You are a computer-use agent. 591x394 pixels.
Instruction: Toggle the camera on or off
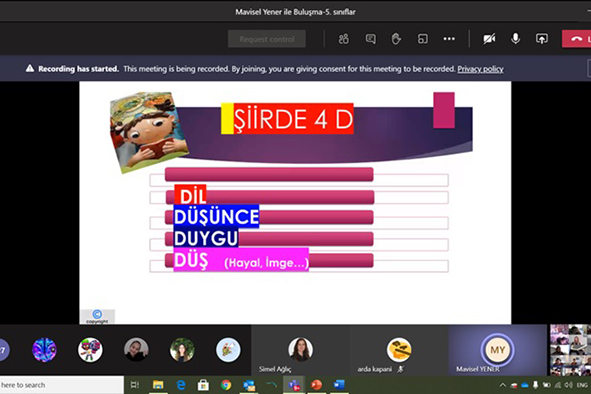click(x=489, y=39)
